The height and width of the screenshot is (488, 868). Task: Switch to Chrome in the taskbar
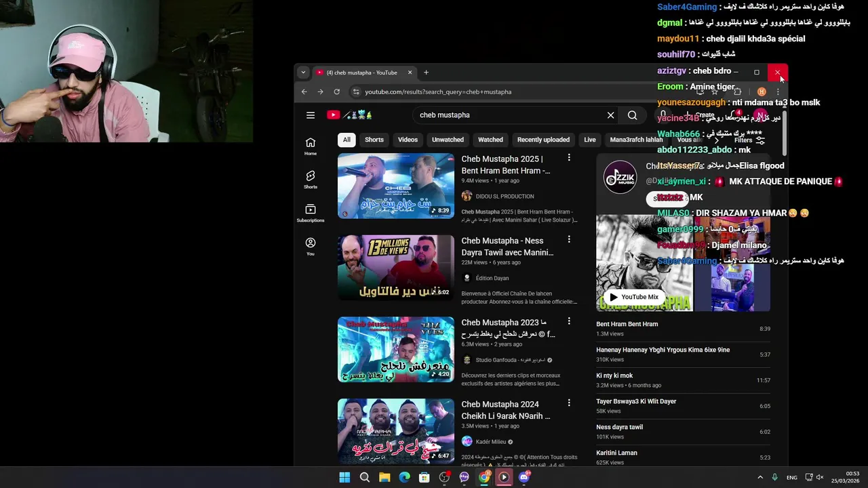click(484, 477)
